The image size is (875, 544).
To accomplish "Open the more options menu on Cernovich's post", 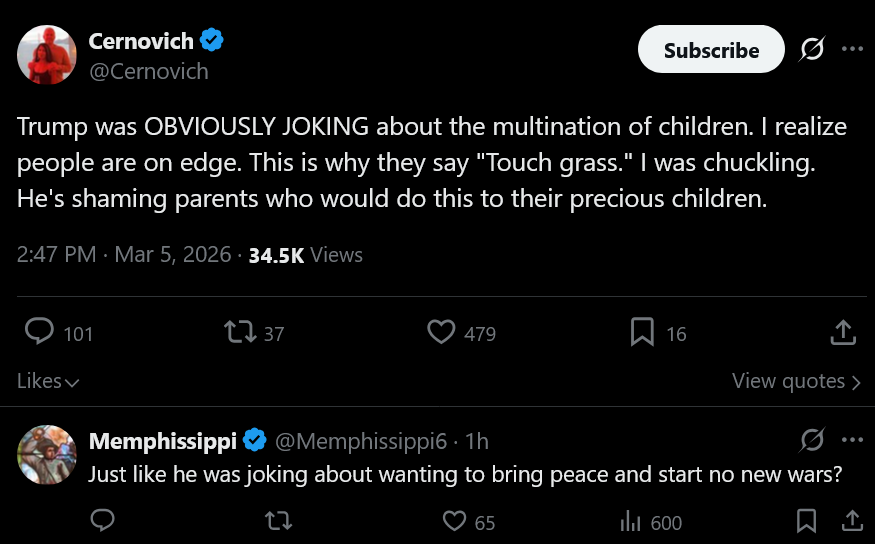I will coord(851,49).
